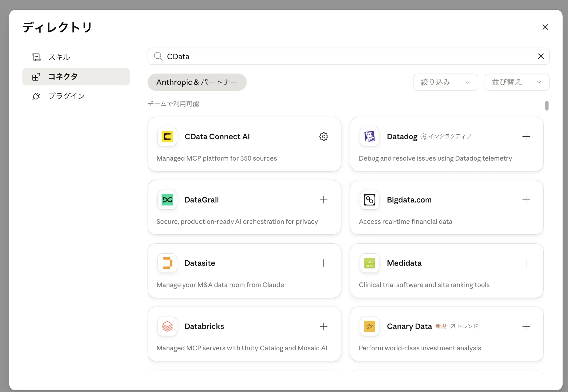Click the Datadog dog logo
This screenshot has width=568, height=392.
[x=370, y=137]
